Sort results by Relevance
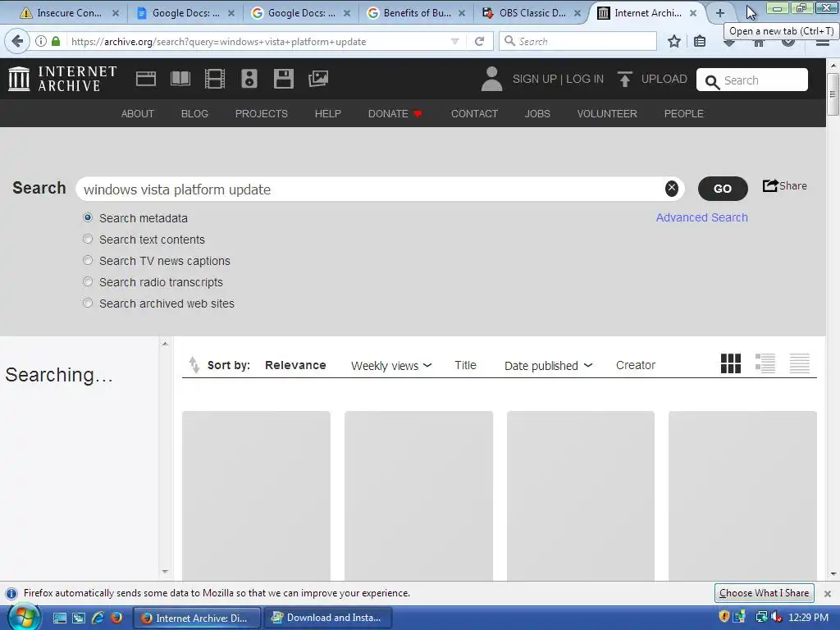Viewport: 840px width, 630px height. (x=295, y=365)
